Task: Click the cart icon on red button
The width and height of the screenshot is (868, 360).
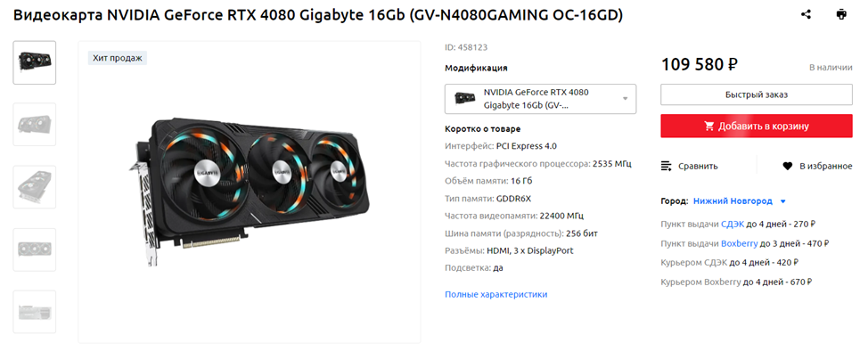Action: (x=709, y=127)
